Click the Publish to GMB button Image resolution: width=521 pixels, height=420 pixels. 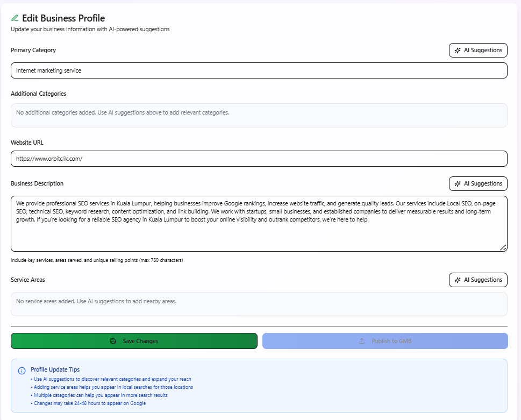pos(384,340)
